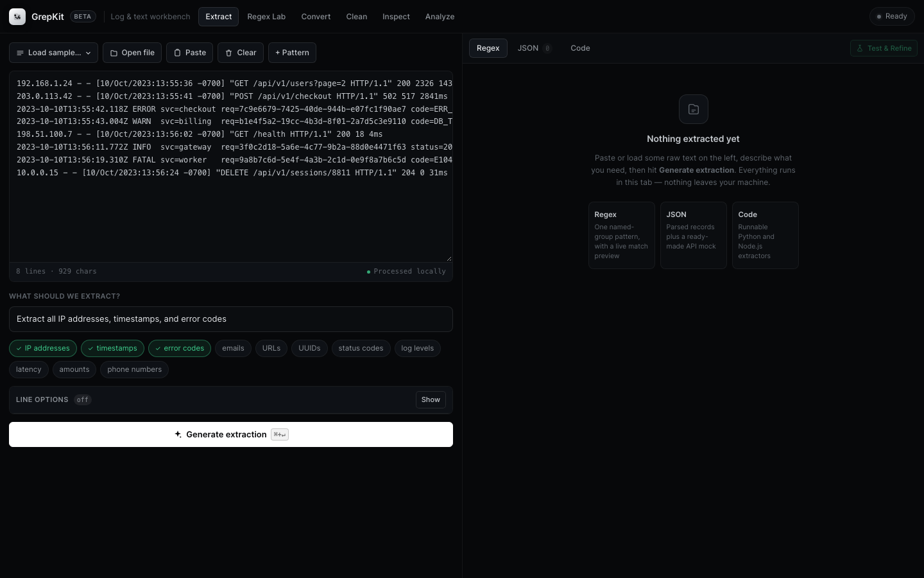
Task: Open the Analyze tab
Action: [440, 17]
